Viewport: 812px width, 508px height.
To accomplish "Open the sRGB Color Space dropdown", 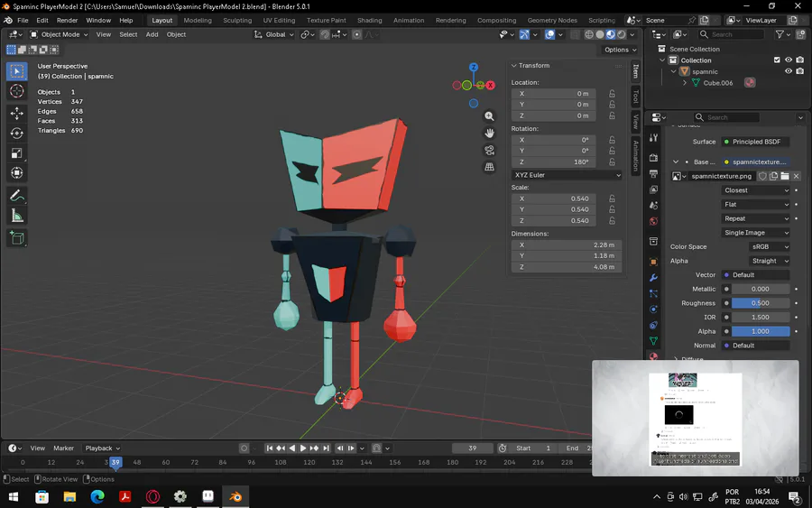I will coord(769,247).
